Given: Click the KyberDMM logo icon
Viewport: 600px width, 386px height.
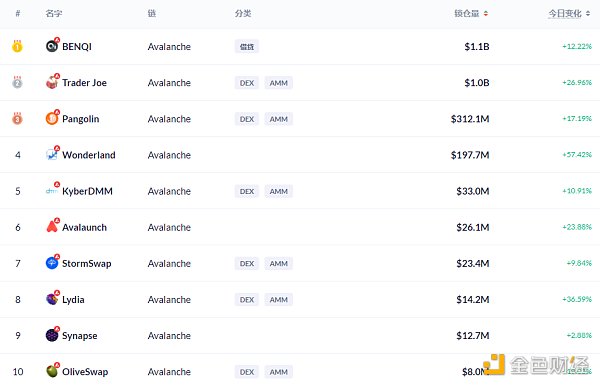Looking at the screenshot, I should [x=52, y=191].
